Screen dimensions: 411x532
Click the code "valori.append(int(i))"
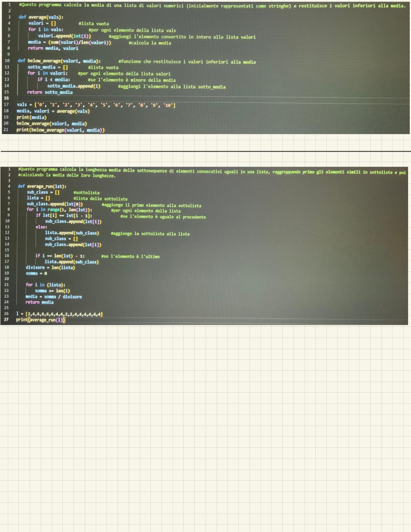pos(65,36)
